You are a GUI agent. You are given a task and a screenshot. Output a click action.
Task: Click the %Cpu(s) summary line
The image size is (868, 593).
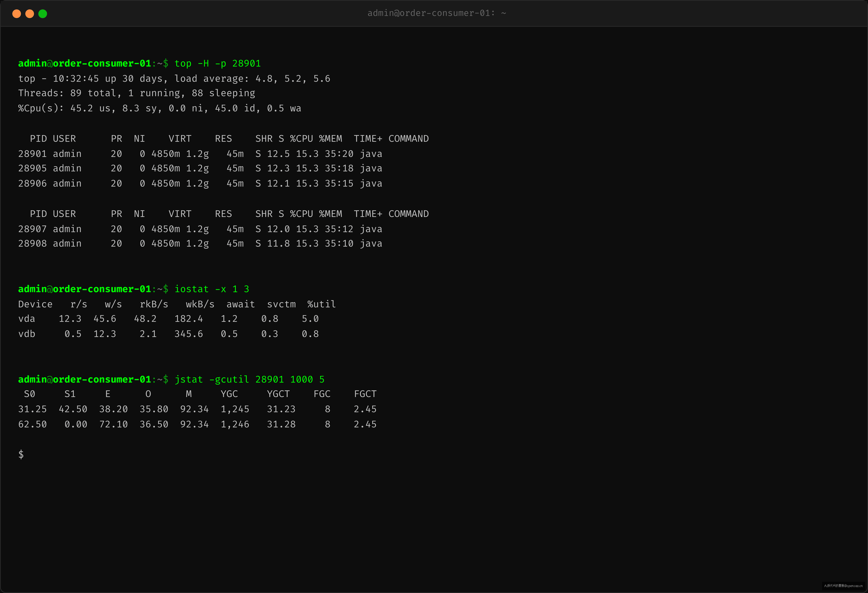(x=159, y=109)
